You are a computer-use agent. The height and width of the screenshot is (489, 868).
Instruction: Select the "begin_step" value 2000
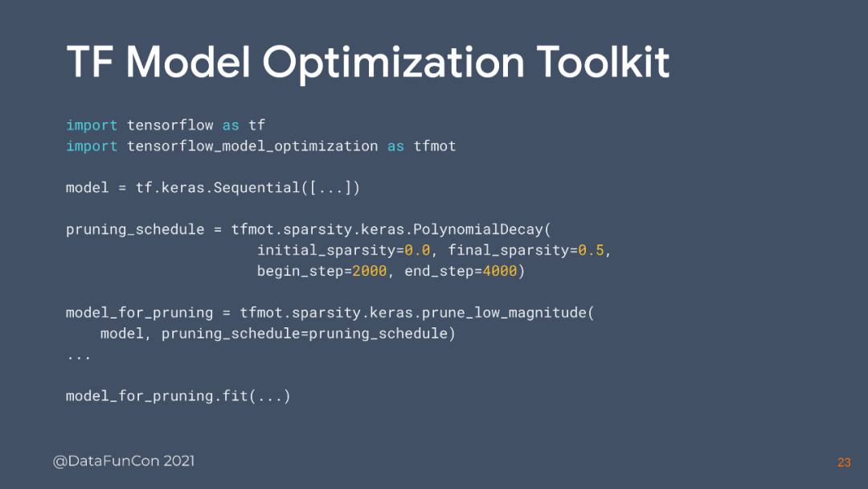click(369, 272)
